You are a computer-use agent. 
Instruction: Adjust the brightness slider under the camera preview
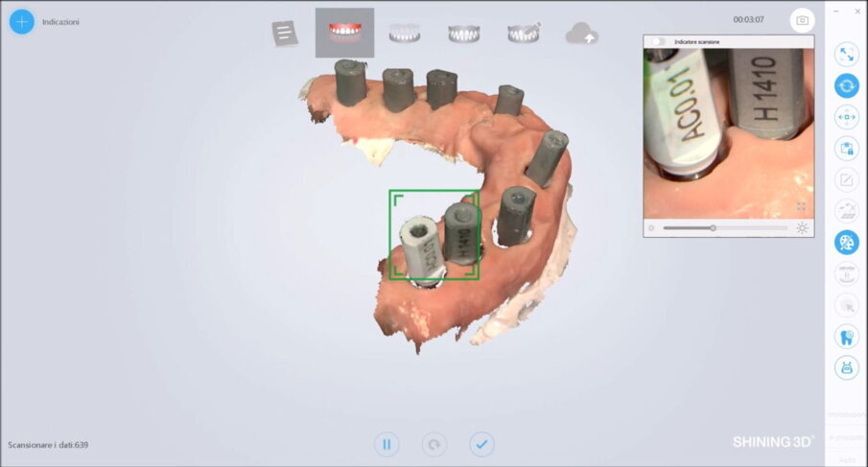(x=725, y=228)
